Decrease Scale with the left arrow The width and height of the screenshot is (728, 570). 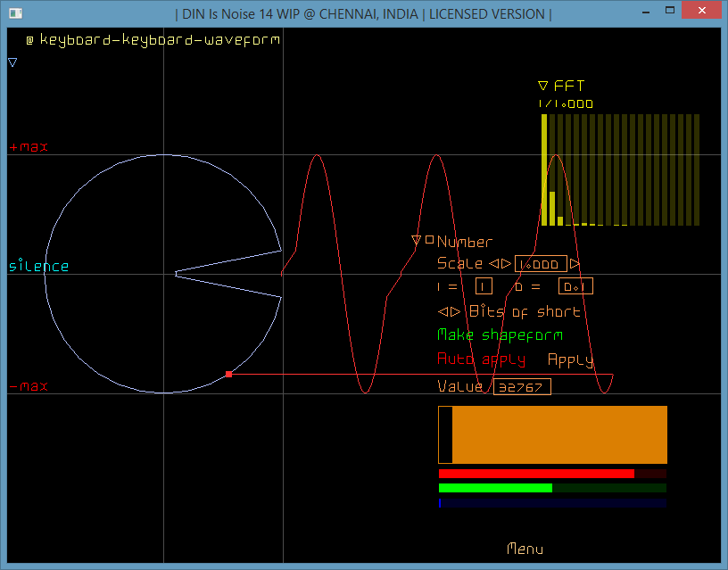point(494,264)
